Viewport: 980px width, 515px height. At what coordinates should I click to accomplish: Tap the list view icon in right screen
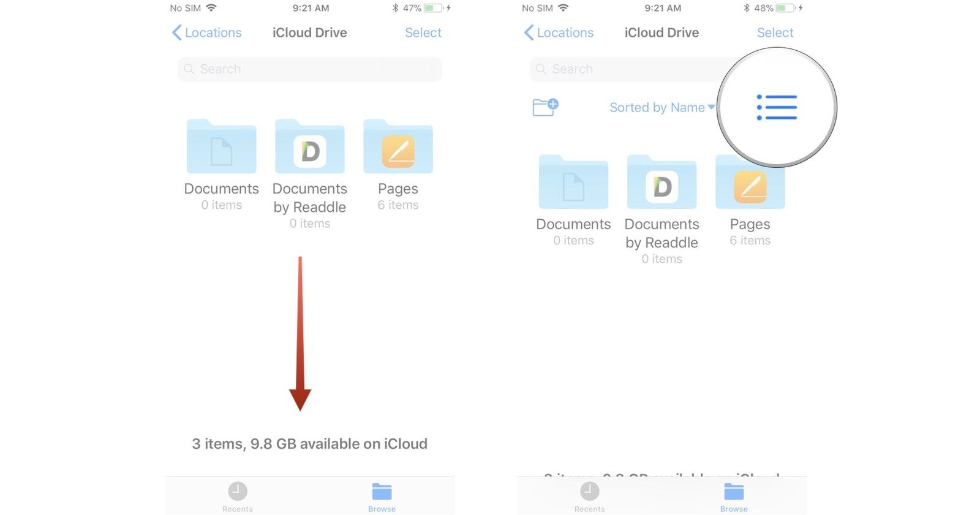(x=777, y=107)
